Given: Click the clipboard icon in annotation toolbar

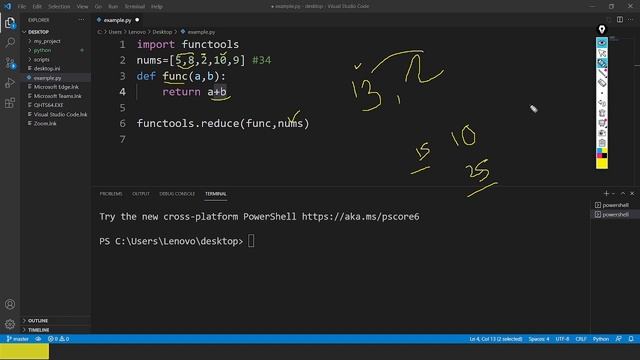Looking at the screenshot, I should pyautogui.click(x=602, y=143).
